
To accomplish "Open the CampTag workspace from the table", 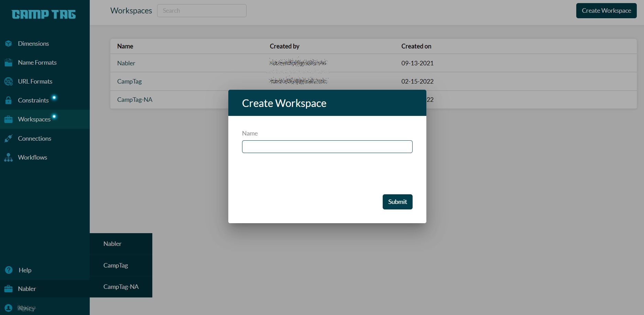I will click(129, 81).
